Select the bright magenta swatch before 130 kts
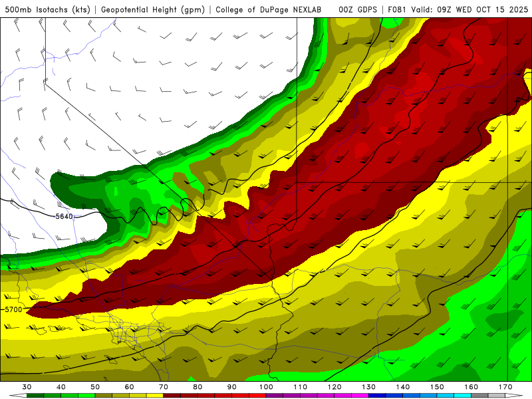 click(x=360, y=396)
